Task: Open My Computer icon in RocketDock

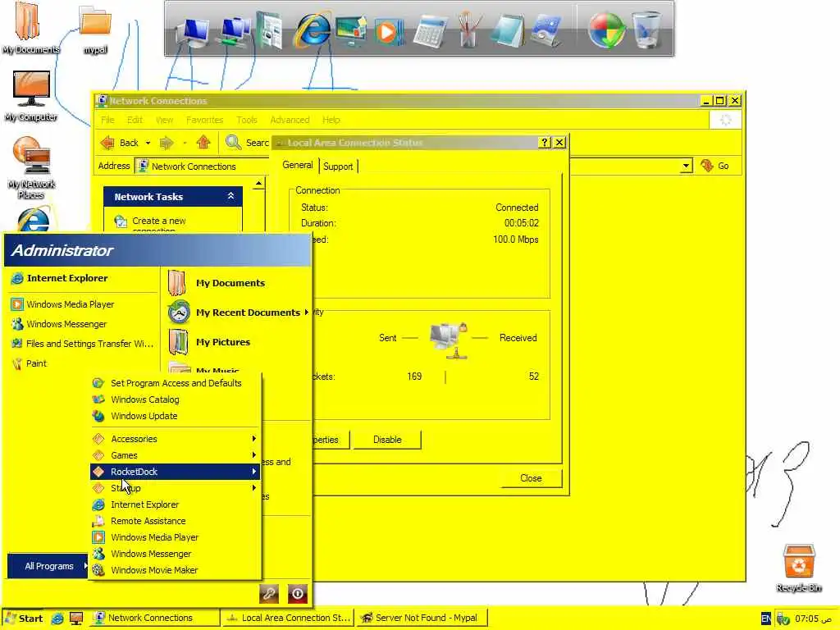Action: click(194, 30)
